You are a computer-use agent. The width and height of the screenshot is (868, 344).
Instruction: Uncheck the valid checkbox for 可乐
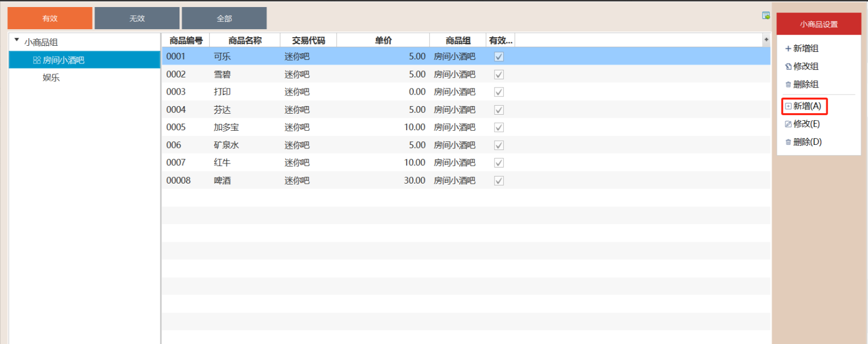point(499,57)
